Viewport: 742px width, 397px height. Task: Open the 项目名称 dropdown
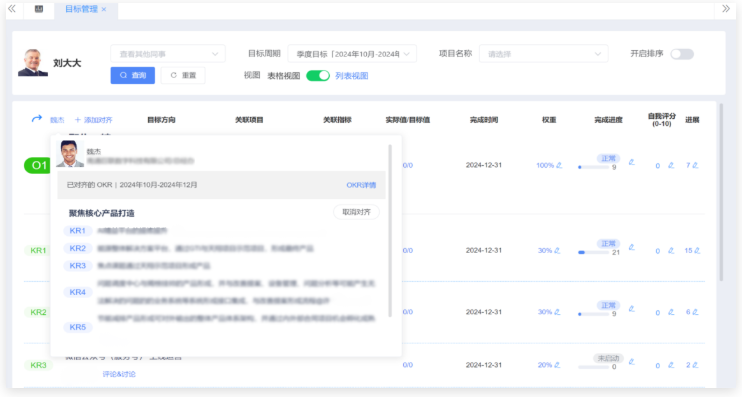(543, 54)
